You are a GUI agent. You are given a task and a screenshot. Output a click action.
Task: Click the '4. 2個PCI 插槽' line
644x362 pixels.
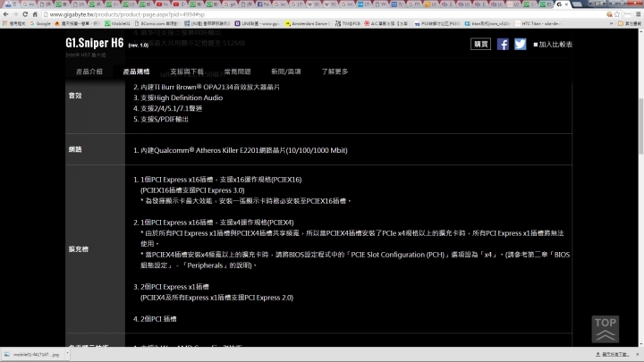point(155,319)
